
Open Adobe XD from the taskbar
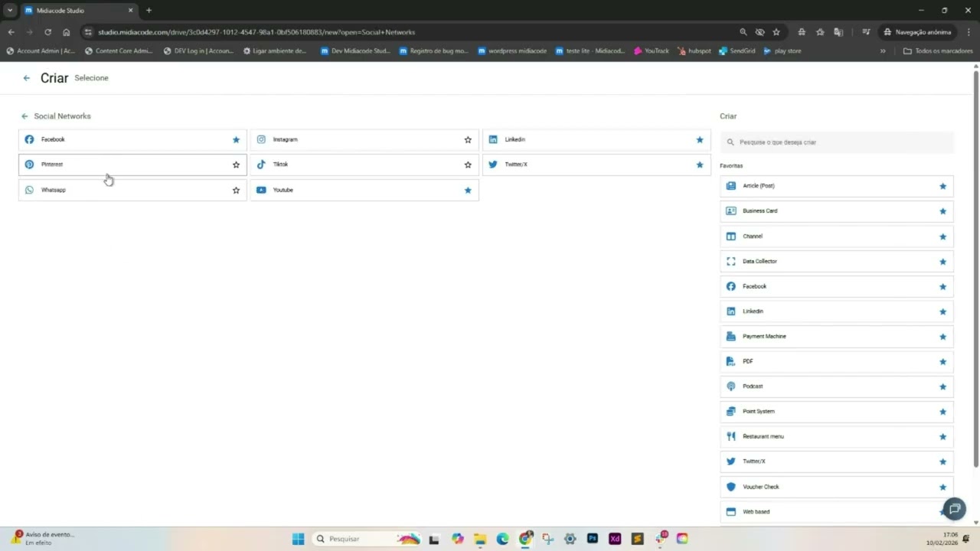click(x=615, y=539)
